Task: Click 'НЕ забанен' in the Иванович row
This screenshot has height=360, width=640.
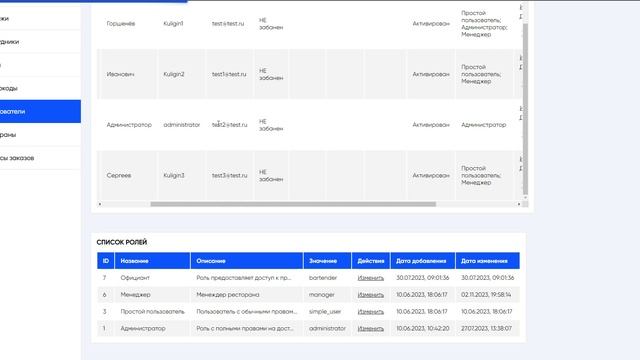Action: [x=271, y=74]
